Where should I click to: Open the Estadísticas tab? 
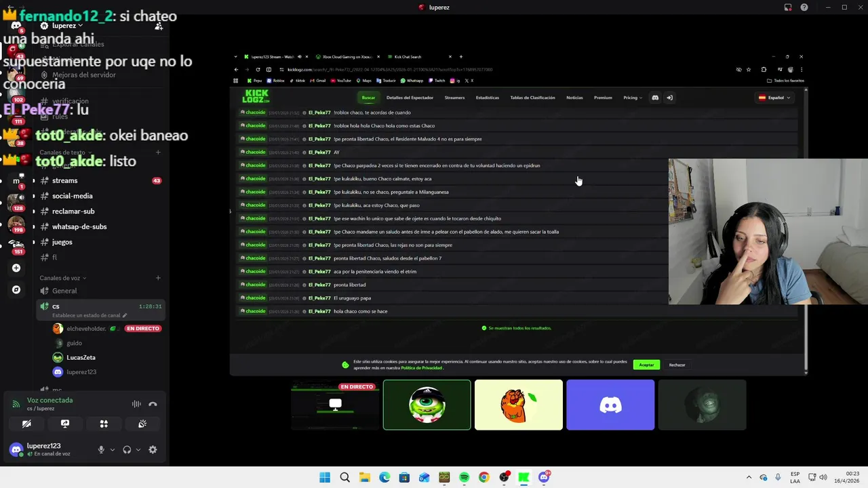coord(487,98)
